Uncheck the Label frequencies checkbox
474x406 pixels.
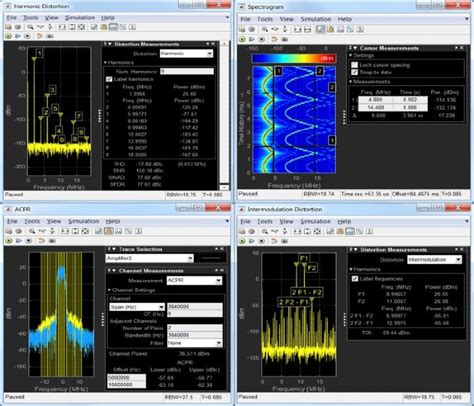coord(355,278)
